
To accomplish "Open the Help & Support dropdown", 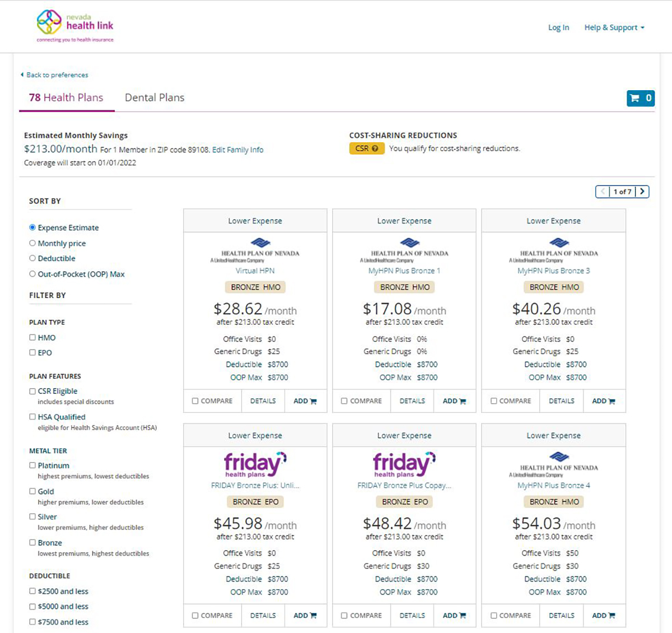I will click(614, 27).
